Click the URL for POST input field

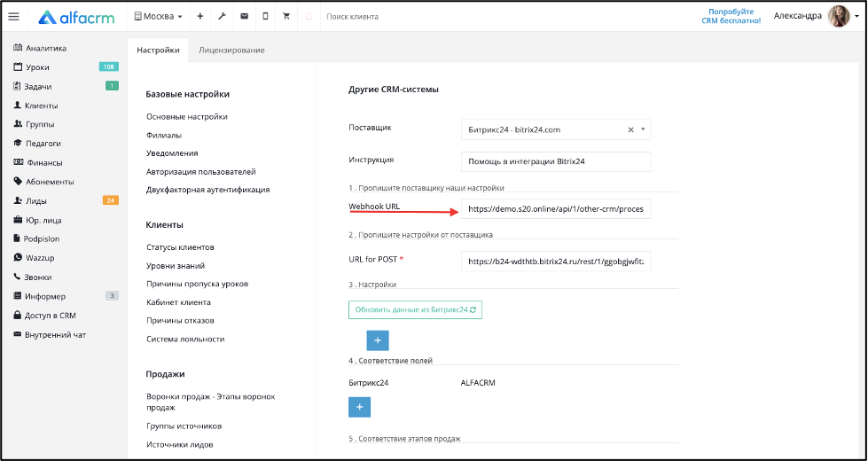[556, 262]
